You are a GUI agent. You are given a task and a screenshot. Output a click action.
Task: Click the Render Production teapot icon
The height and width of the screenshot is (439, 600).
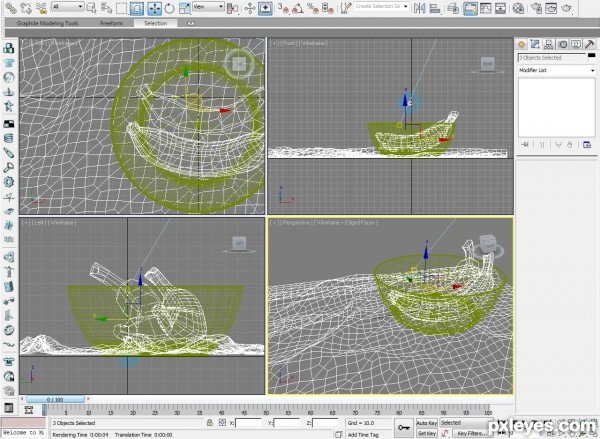click(x=566, y=8)
